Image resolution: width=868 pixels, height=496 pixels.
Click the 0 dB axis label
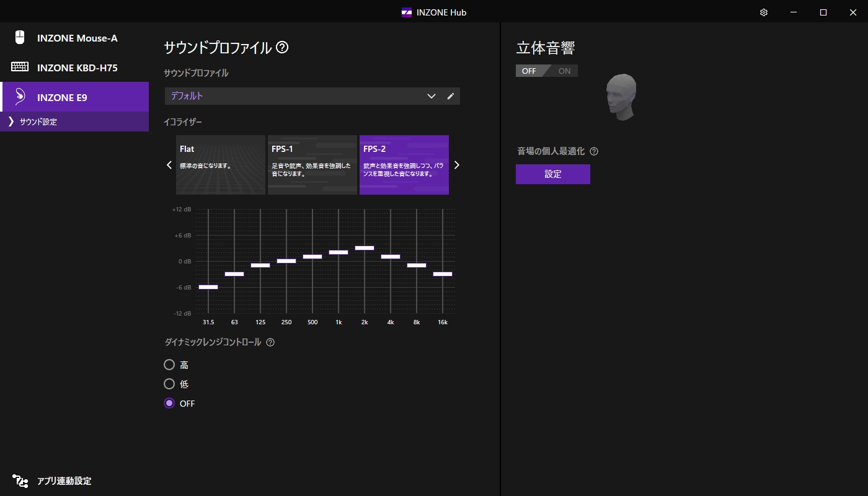click(x=184, y=262)
